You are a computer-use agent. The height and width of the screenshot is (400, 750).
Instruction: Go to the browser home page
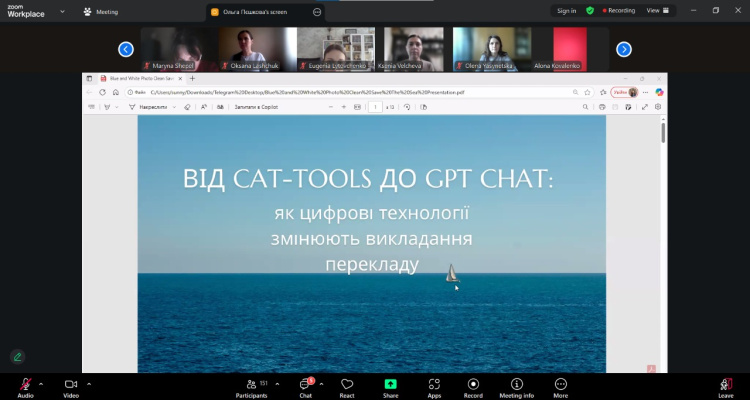click(x=116, y=92)
